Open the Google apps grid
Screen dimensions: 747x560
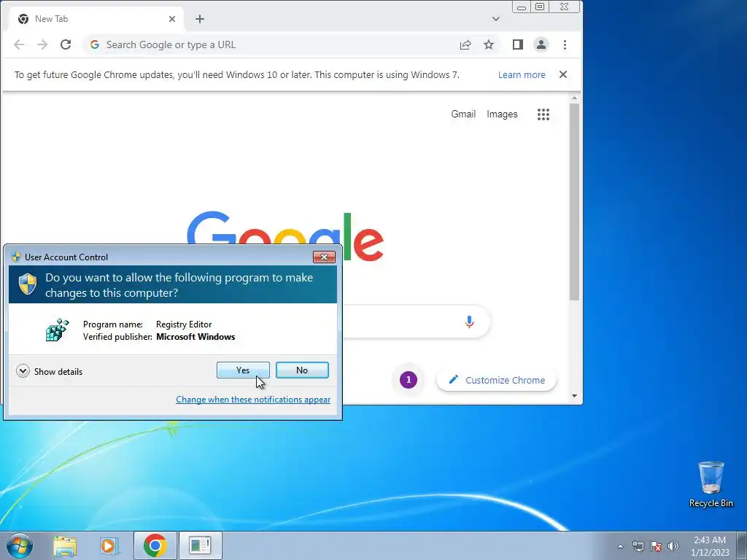tap(543, 114)
